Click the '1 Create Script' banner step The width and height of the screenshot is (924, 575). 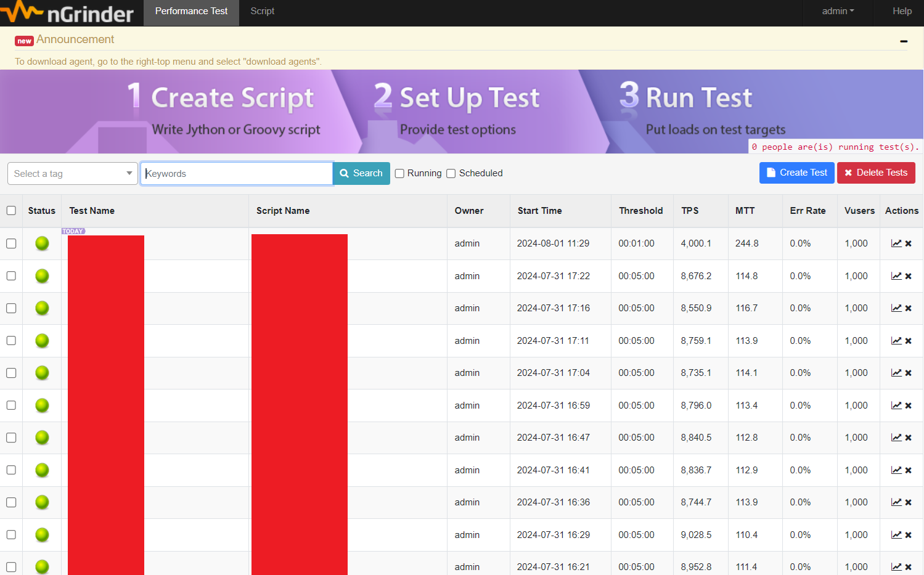tap(225, 111)
